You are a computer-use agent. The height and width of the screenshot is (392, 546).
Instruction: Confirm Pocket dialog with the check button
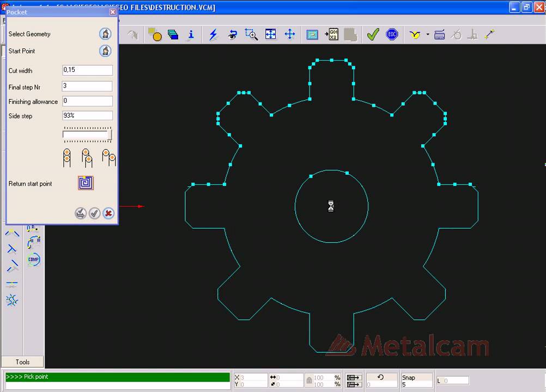94,213
